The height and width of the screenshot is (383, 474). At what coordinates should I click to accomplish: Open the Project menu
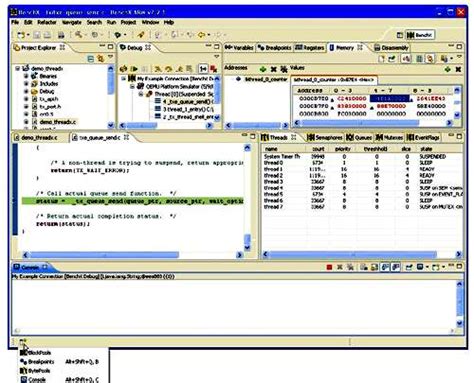(x=128, y=22)
